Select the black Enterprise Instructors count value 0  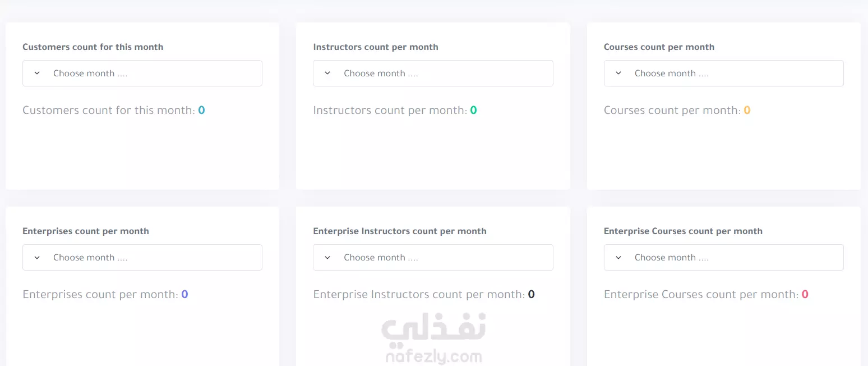coord(532,295)
